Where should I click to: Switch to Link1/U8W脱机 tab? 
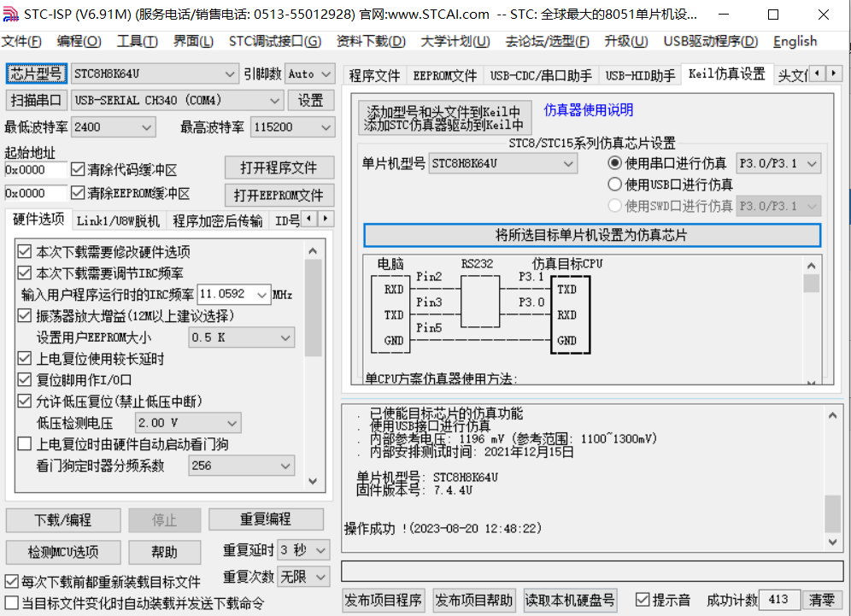(118, 221)
